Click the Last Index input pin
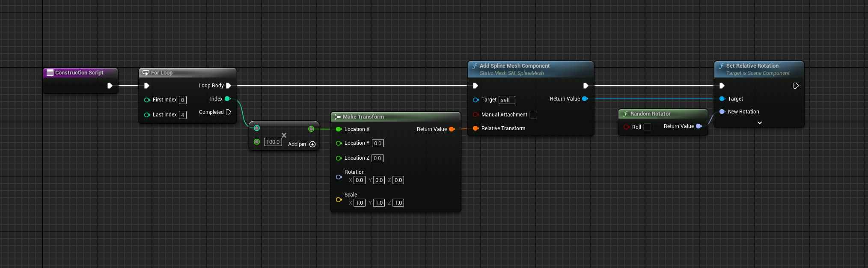The width and height of the screenshot is (868, 268). click(147, 115)
